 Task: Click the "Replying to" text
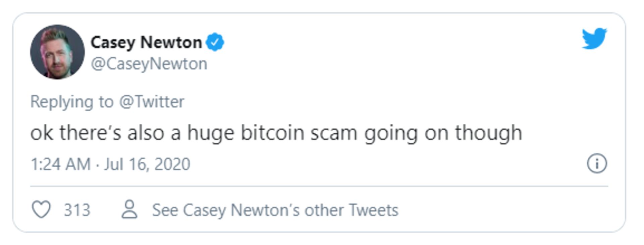(x=72, y=101)
